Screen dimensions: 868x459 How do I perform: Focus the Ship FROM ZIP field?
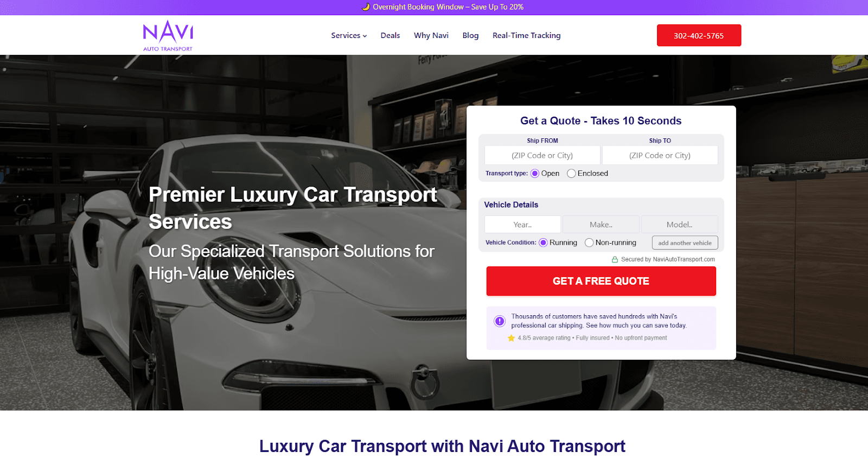pos(542,155)
